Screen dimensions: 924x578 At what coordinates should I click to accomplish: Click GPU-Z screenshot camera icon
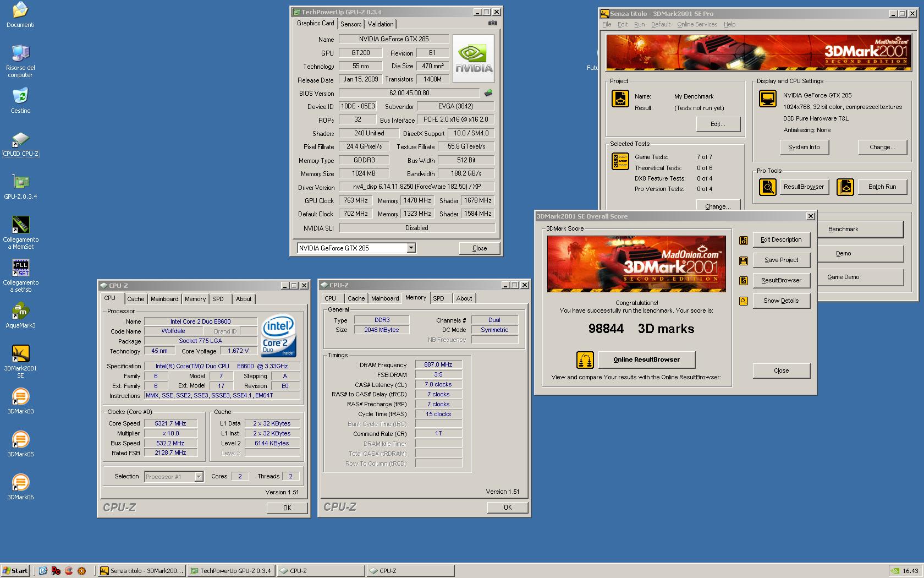pos(492,23)
